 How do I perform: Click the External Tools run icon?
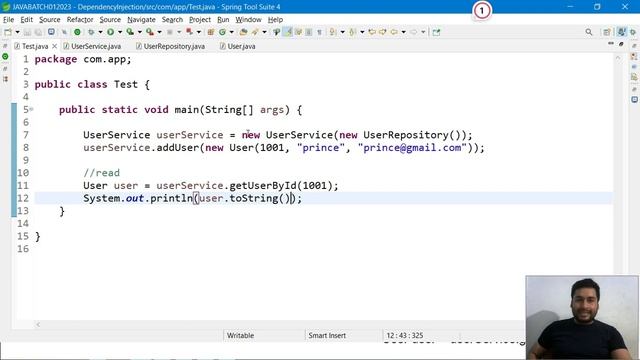click(150, 32)
